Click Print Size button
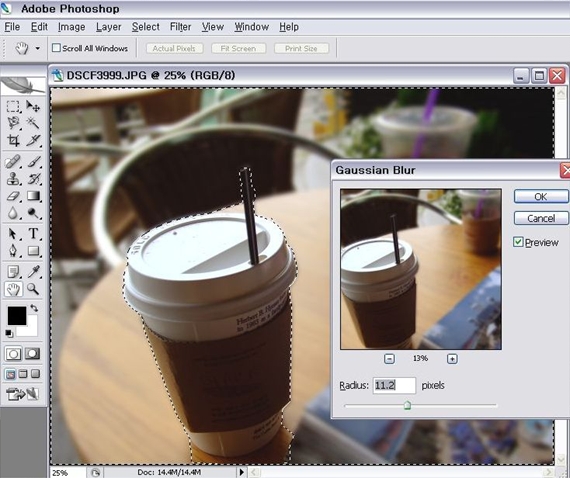Image resolution: width=570 pixels, height=478 pixels. tap(301, 48)
